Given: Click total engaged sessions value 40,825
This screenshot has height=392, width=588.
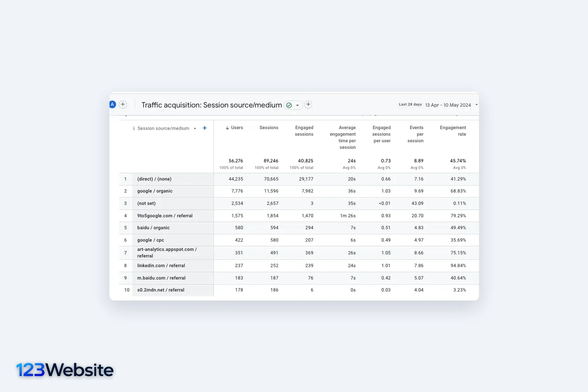Looking at the screenshot, I should (306, 161).
